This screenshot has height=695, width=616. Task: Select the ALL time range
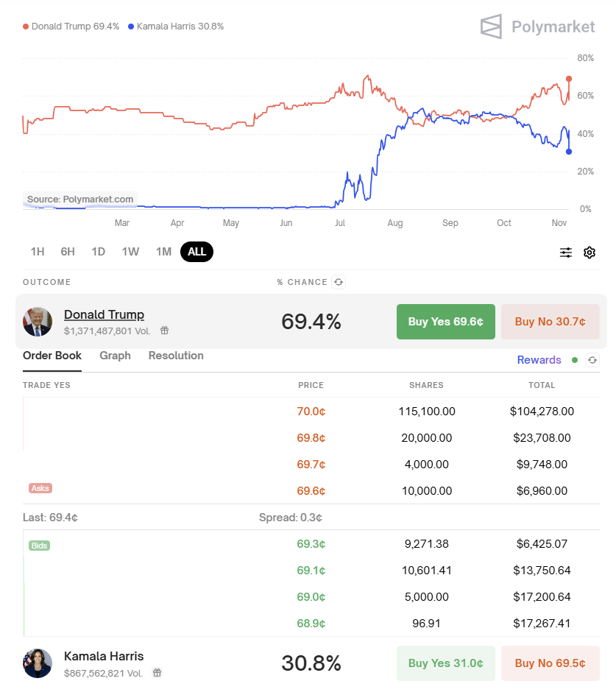click(197, 252)
